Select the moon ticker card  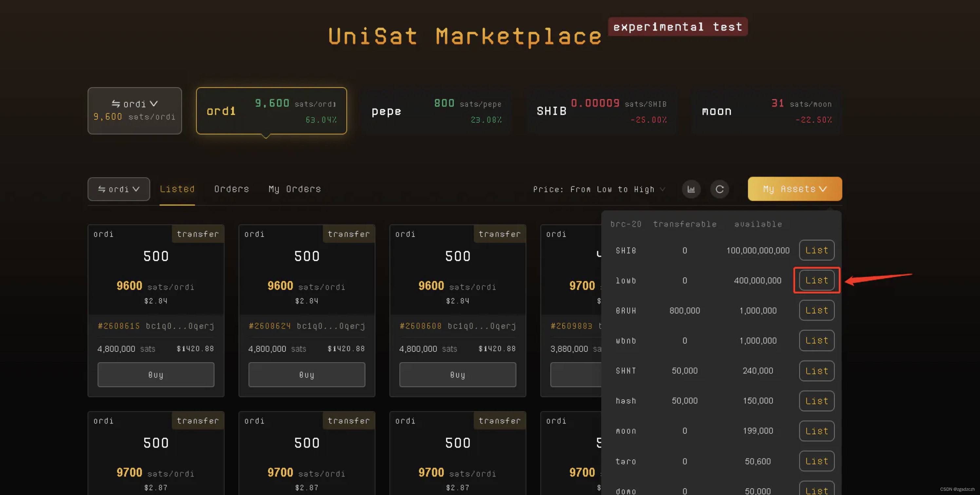pos(766,111)
